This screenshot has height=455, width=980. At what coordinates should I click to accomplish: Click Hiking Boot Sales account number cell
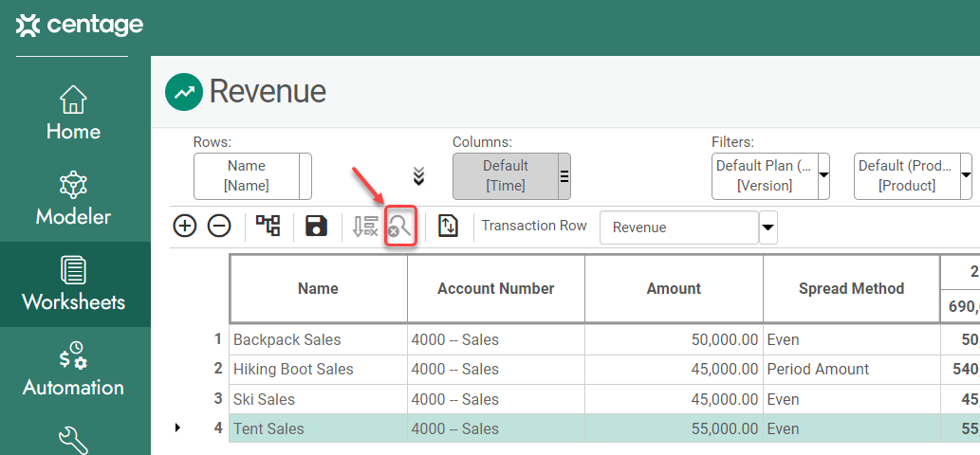[x=495, y=370]
